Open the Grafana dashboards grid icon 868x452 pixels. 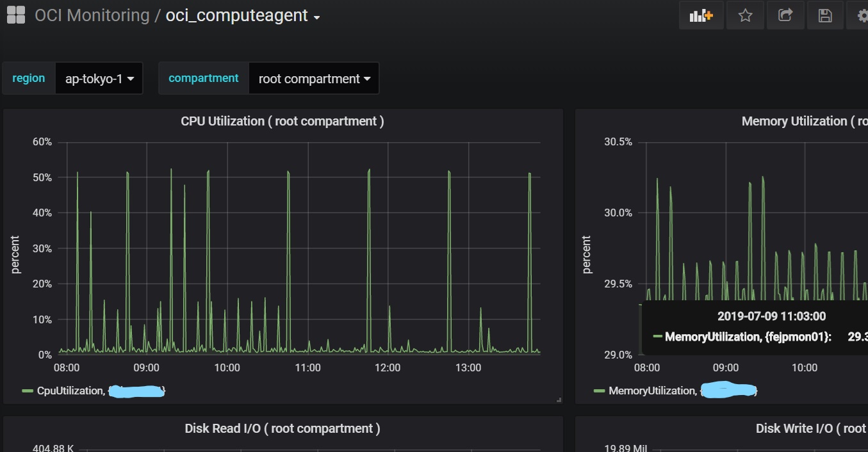click(15, 15)
